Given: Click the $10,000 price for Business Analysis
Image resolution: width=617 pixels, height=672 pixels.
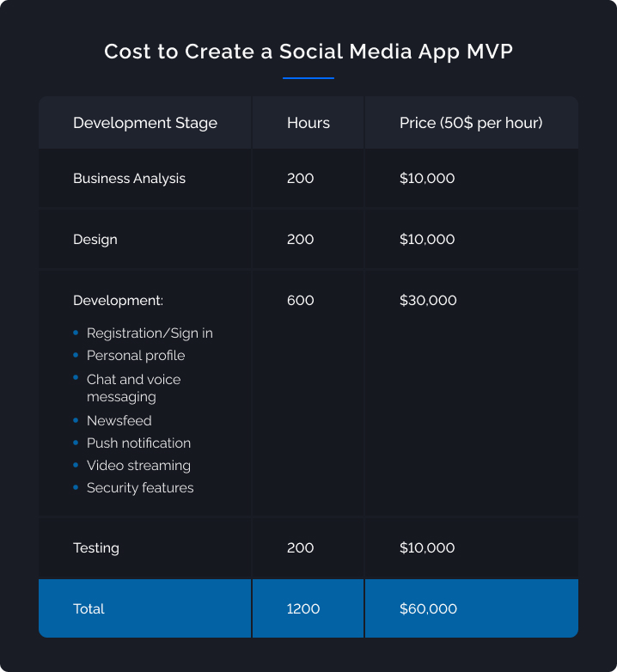Looking at the screenshot, I should (x=427, y=178).
